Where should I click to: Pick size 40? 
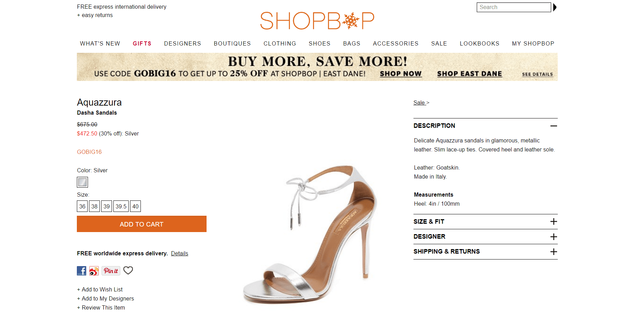(x=135, y=206)
